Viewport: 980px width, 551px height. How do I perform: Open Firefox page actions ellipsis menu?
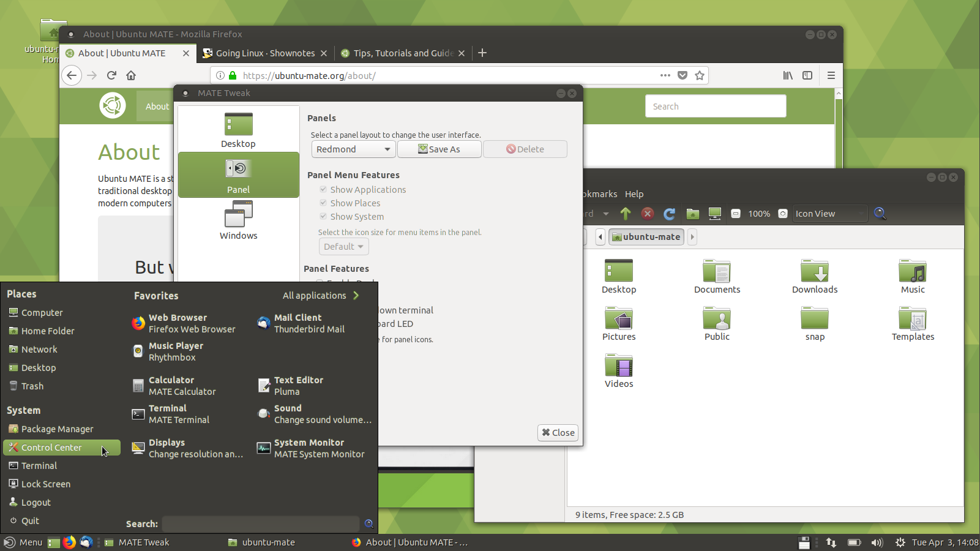click(x=665, y=75)
